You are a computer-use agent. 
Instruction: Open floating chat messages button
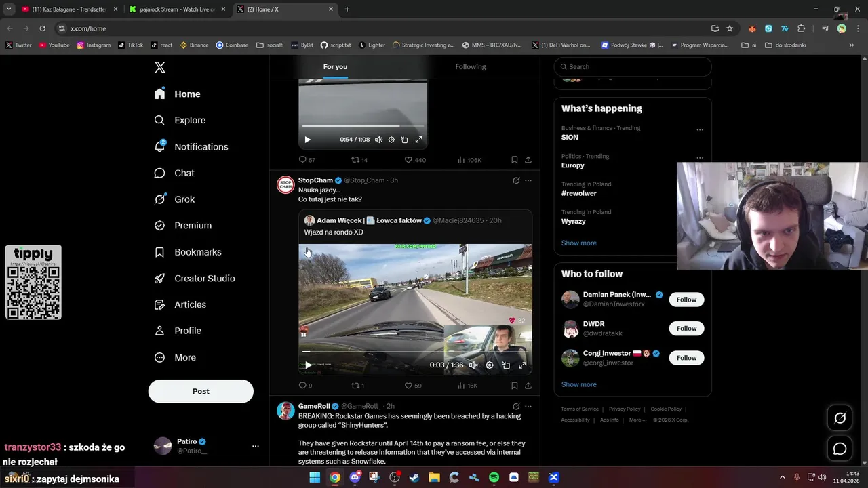tap(840, 449)
